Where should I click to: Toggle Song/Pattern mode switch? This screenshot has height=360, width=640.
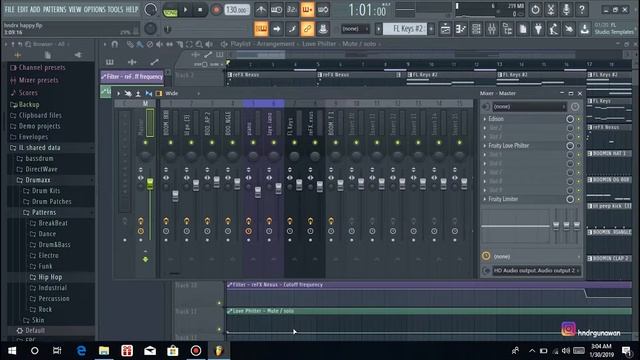tap(170, 10)
